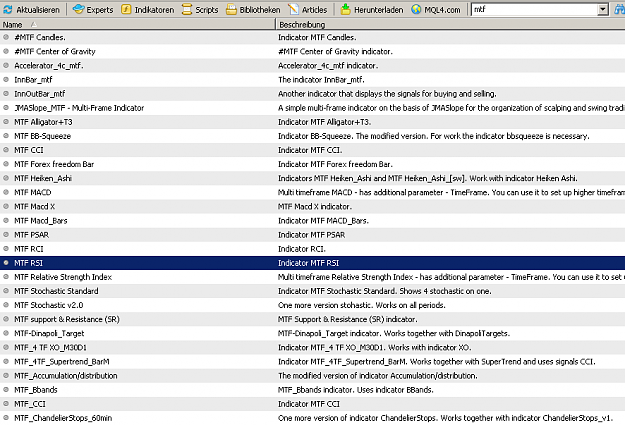Viewport: 625px width, 425px height.
Task: Click the search binoculars icon
Action: pyautogui.click(x=619, y=9)
